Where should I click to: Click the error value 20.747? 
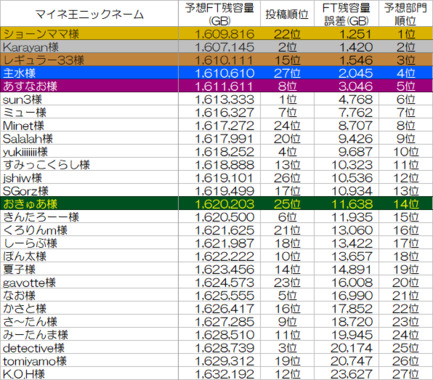click(352, 361)
